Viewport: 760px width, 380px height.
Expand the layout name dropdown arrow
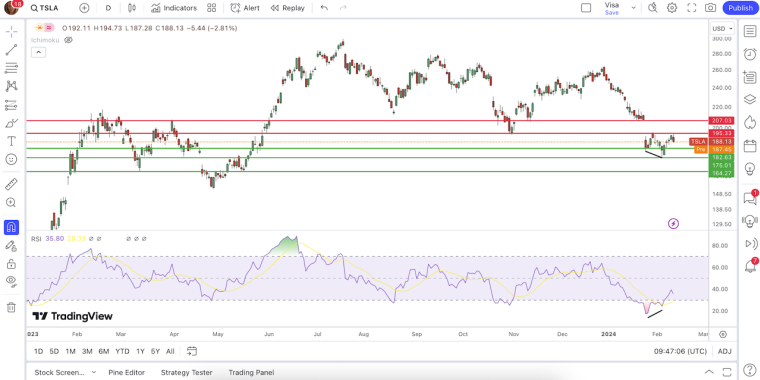coord(633,8)
